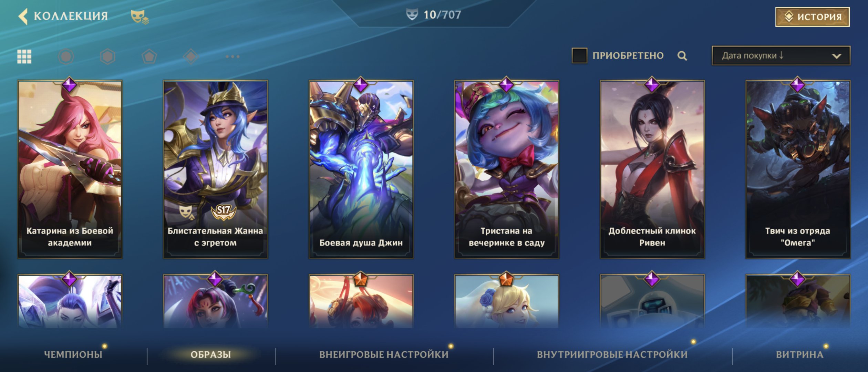This screenshot has width=868, height=372.
Task: Open the Внеигровые настройки tab
Action: pos(384,354)
